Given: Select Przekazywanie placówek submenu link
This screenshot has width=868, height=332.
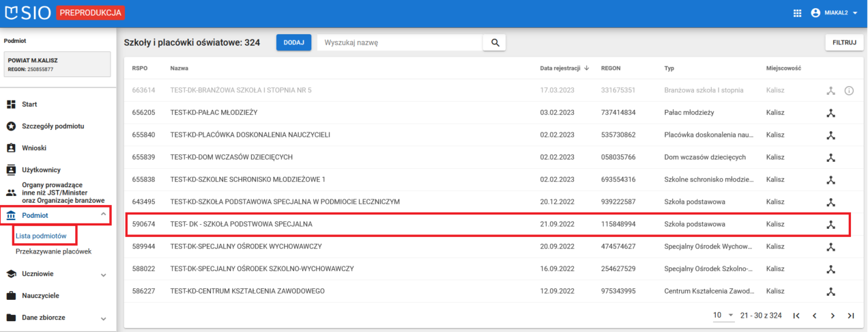Looking at the screenshot, I should click(53, 251).
